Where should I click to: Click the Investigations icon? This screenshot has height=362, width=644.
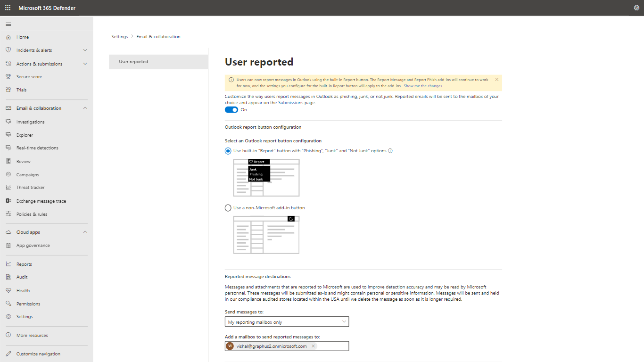8,122
